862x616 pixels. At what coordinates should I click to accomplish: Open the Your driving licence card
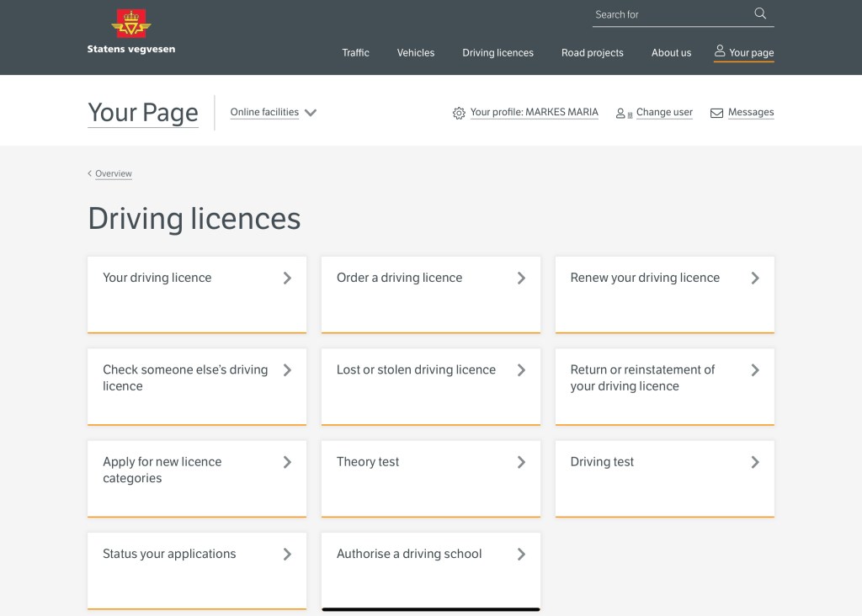[x=197, y=294]
